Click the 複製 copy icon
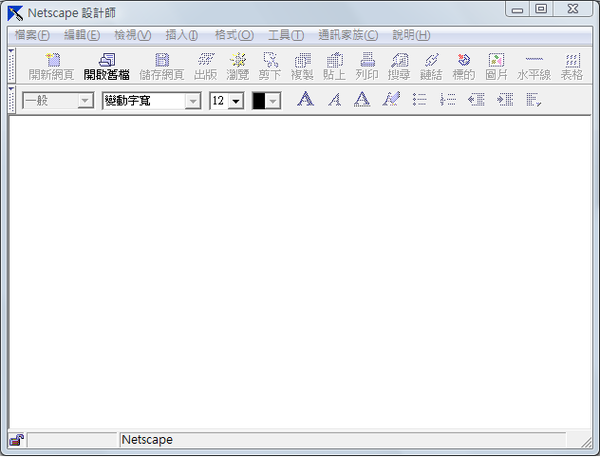 tap(302, 66)
